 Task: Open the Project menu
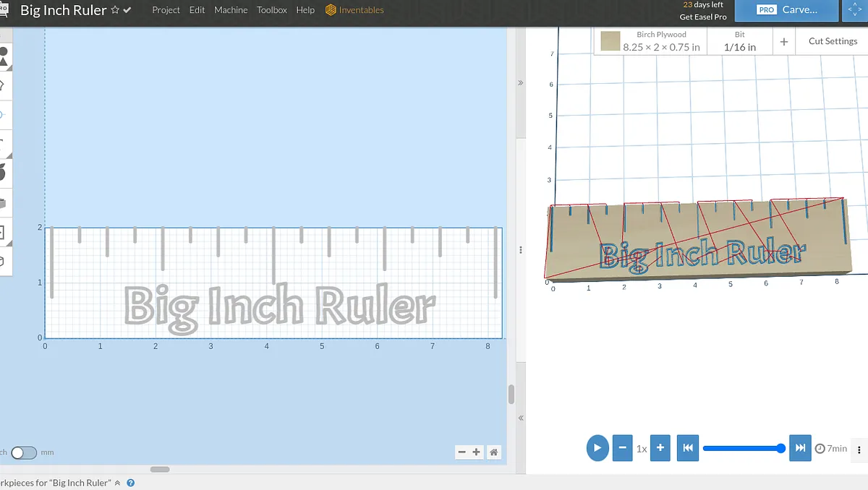(166, 10)
